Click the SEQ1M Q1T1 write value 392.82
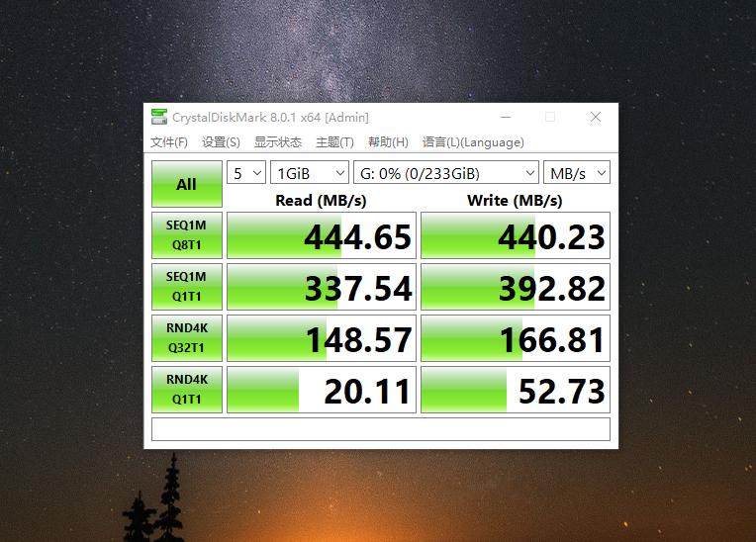 [x=516, y=287]
